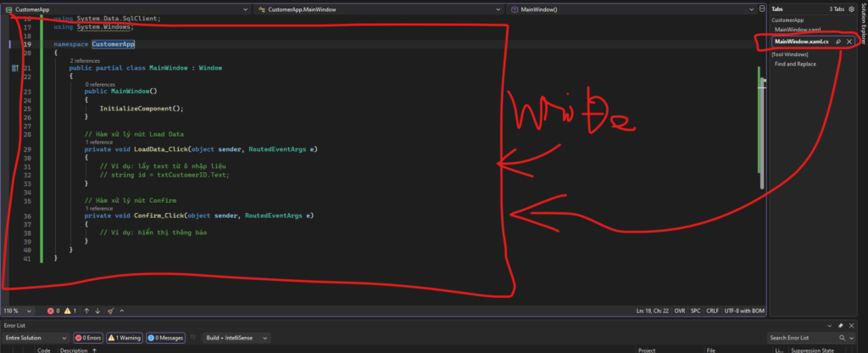Go to next issue with down arrow
868x353 pixels.
click(97, 311)
